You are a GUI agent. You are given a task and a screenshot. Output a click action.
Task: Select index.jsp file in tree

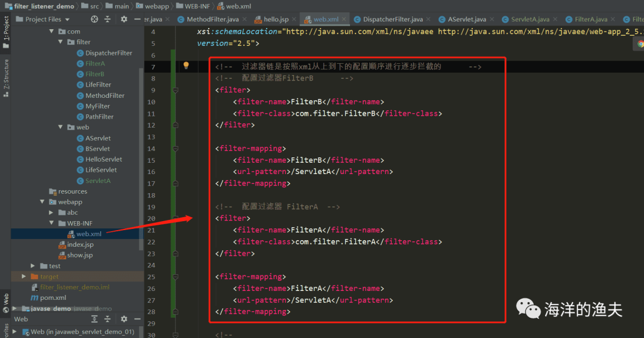76,244
